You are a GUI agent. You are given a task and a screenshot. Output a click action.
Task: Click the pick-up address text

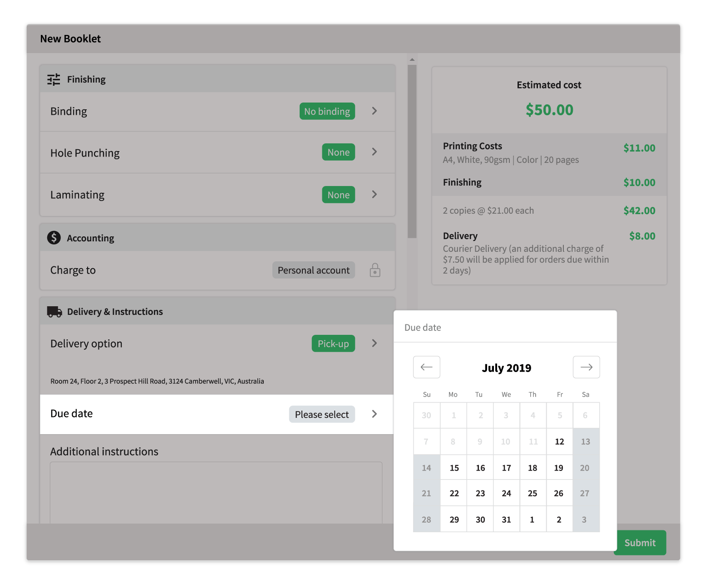(x=157, y=381)
